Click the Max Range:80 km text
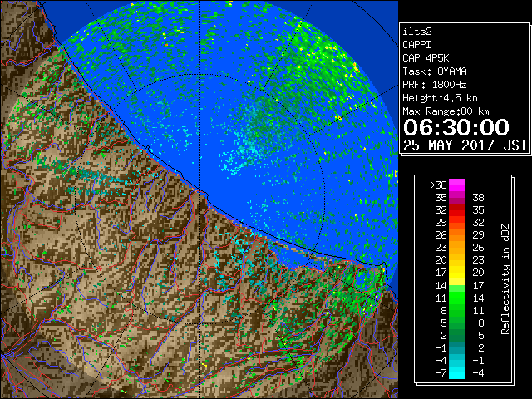Viewport: 532px width, 399px height. (x=446, y=111)
